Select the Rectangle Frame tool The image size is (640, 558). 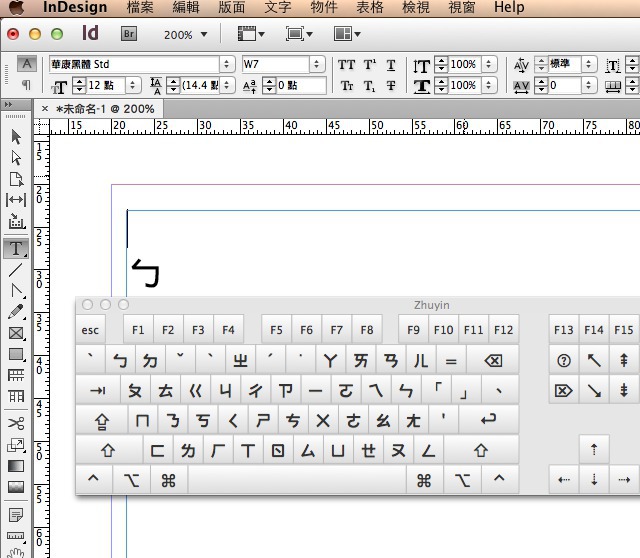click(x=16, y=333)
